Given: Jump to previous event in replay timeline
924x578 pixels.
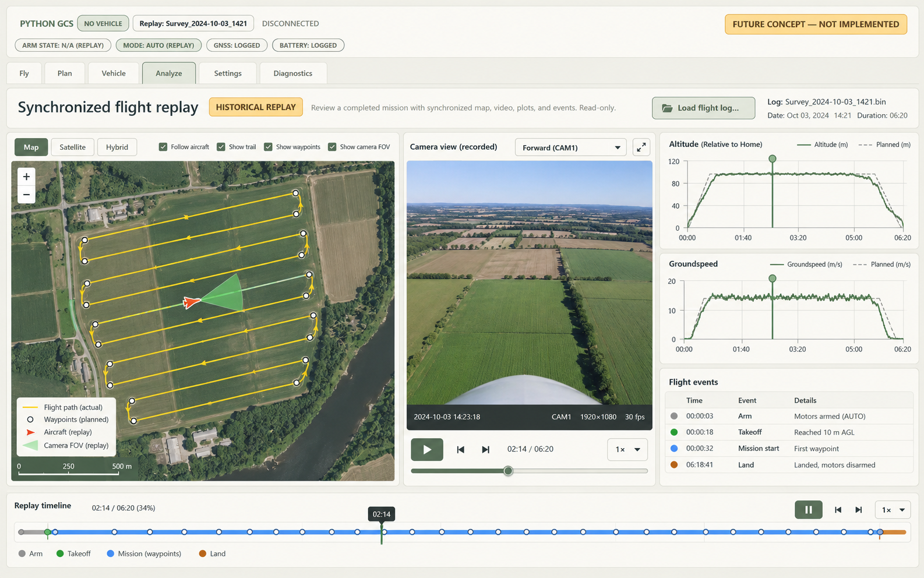Looking at the screenshot, I should [x=838, y=510].
